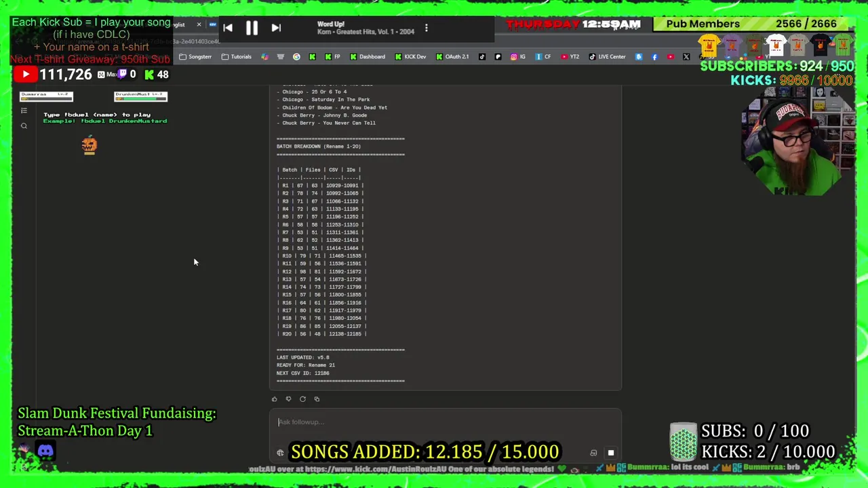Click the Kick follower count icon
This screenshot has height=488, width=868.
(x=149, y=75)
